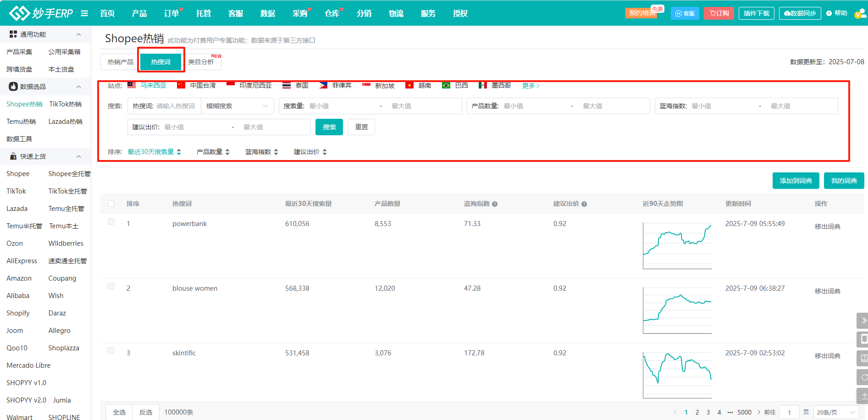Click the Malaysia flag icon
The image size is (868, 420).
point(132,85)
